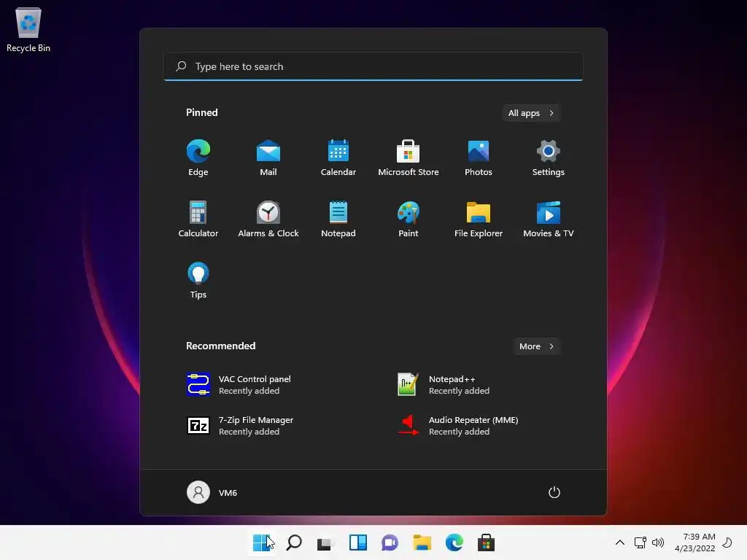
Task: Click the Start button on taskbar
Action: (262, 542)
